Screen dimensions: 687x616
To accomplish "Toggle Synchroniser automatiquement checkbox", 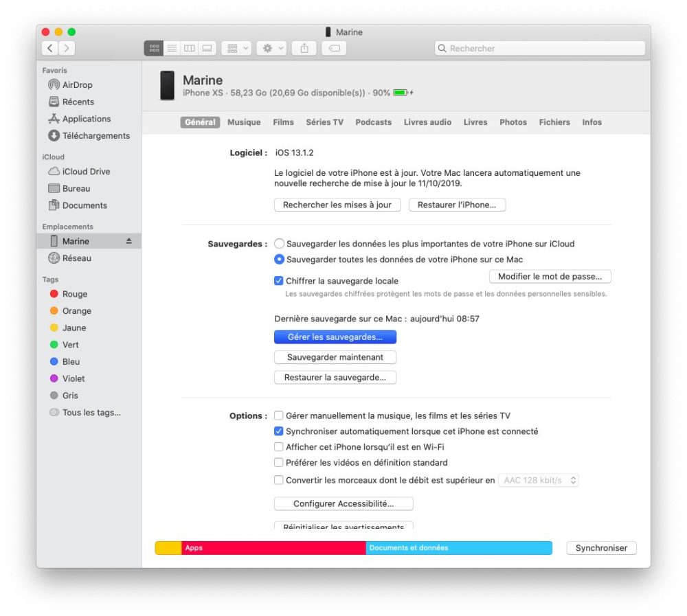I will (x=279, y=431).
